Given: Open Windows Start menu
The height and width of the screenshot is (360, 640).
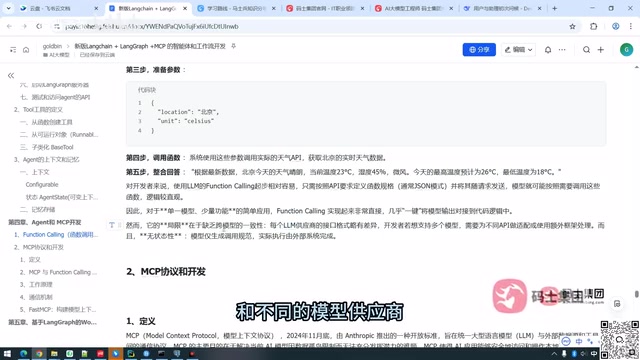Looking at the screenshot, I should point(7,354).
